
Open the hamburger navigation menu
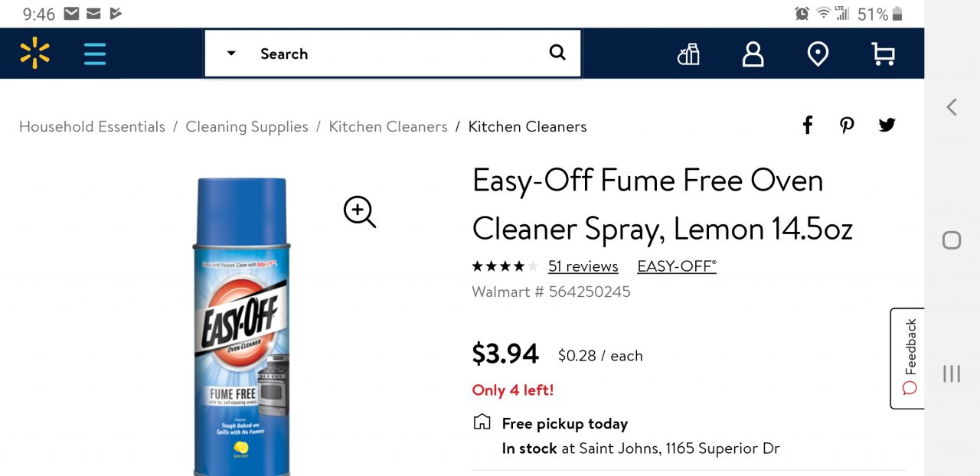pyautogui.click(x=95, y=54)
